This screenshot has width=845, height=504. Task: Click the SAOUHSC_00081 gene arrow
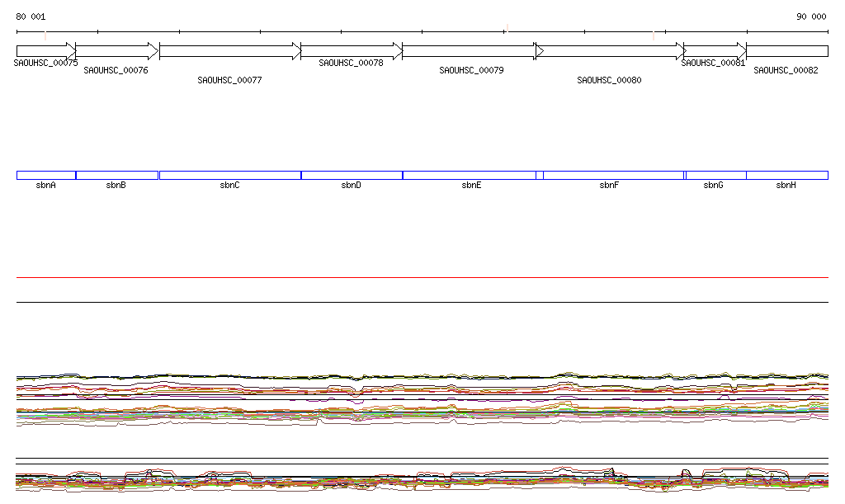tap(715, 51)
